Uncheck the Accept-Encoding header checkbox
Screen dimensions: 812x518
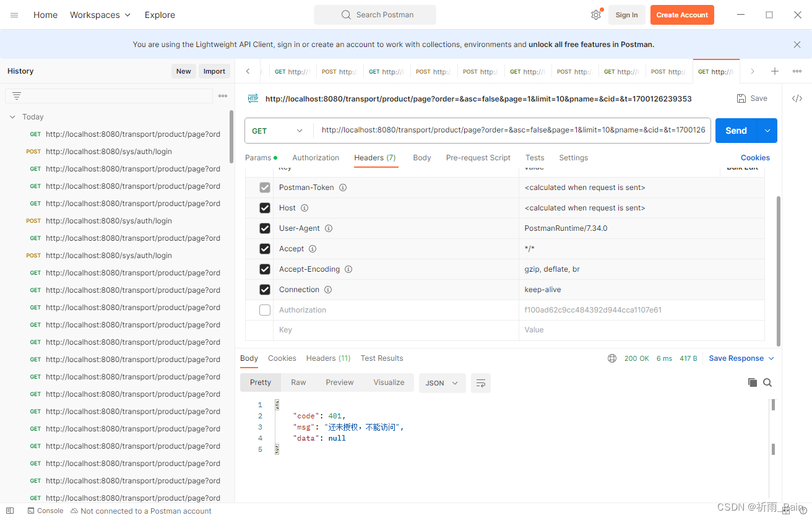(265, 269)
